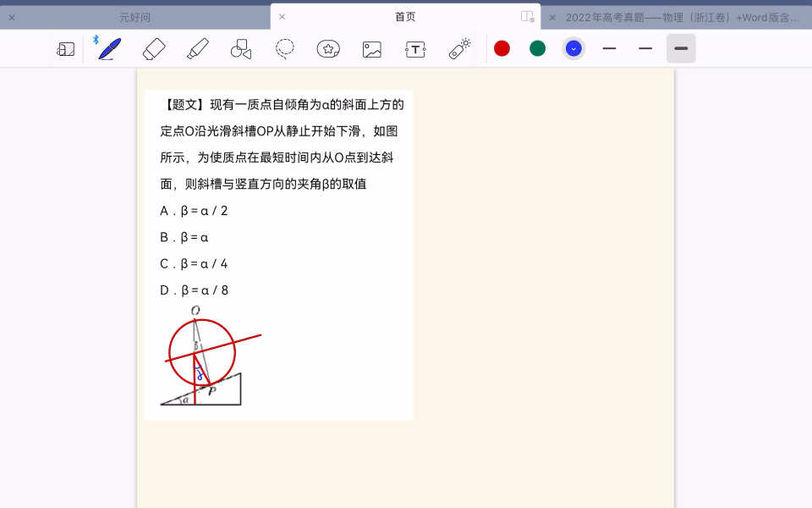Image resolution: width=812 pixels, height=508 pixels.
Task: Open the sticker tool
Action: tap(328, 49)
